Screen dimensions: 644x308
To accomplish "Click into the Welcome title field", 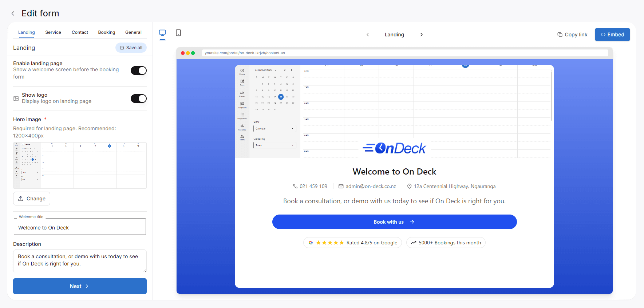I will pos(80,227).
